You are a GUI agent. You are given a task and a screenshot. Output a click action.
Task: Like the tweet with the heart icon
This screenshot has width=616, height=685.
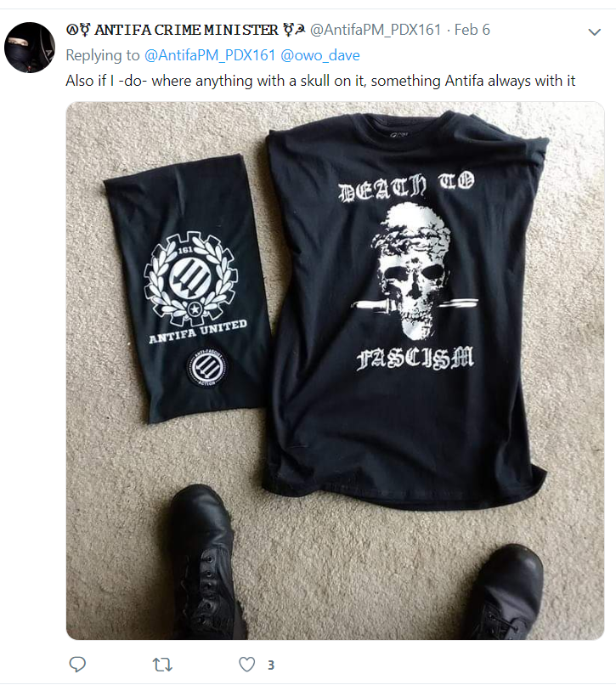247,665
